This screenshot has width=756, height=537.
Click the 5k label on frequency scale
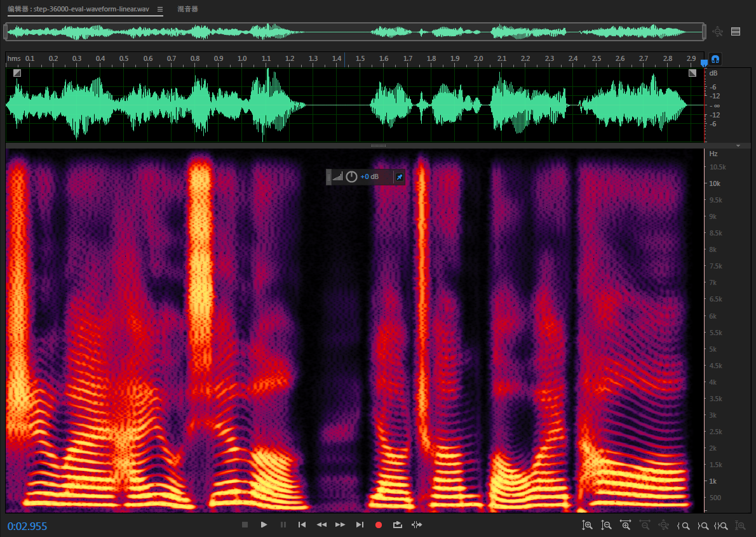click(x=713, y=349)
